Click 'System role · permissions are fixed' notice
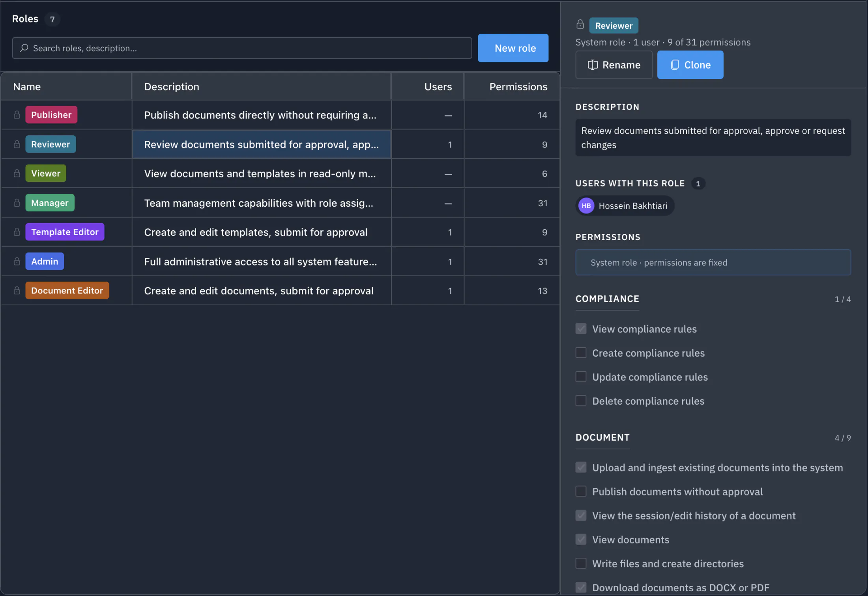The image size is (868, 596). [x=713, y=262]
